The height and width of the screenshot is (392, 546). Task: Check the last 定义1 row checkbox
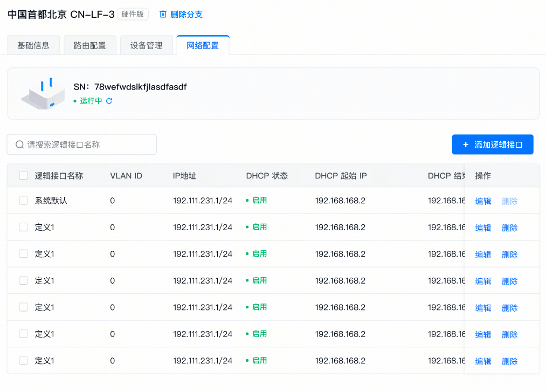[23, 361]
